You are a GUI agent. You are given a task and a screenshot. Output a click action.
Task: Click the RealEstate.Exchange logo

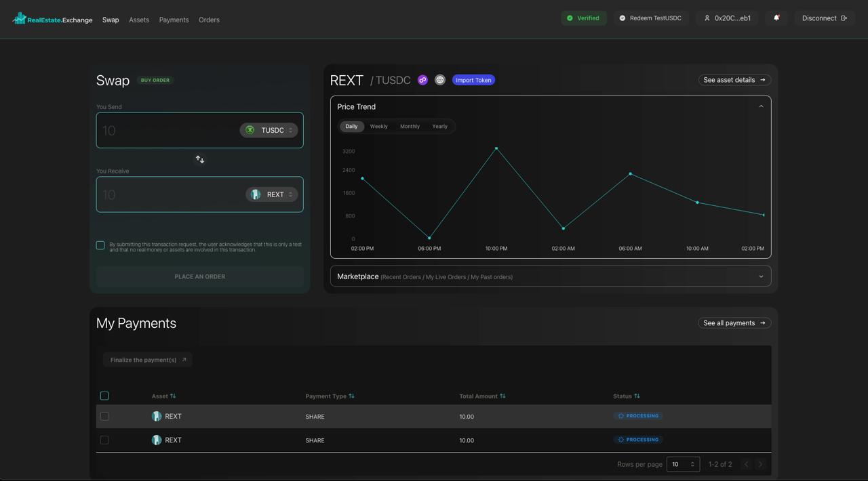pos(52,19)
